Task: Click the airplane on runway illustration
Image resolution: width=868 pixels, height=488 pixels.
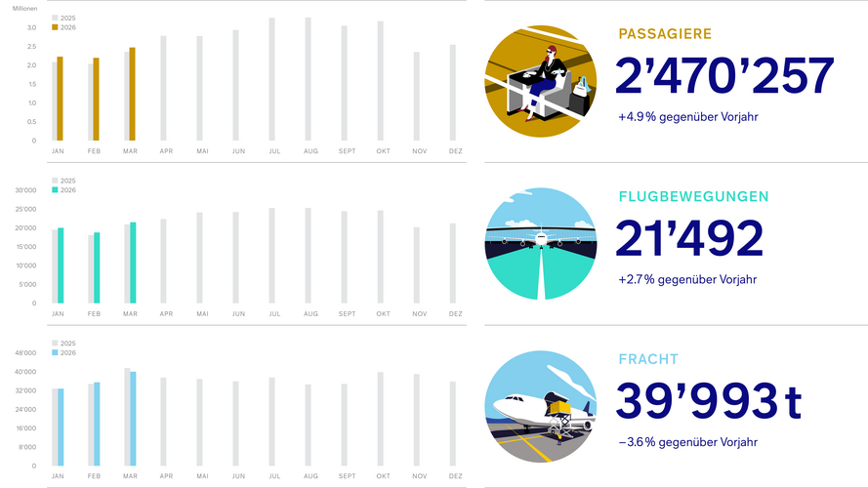Action: click(540, 243)
